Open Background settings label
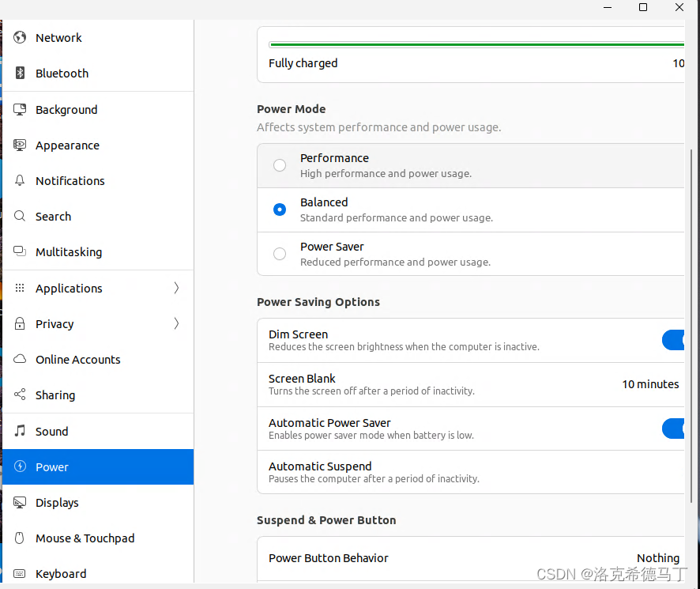The height and width of the screenshot is (589, 700). [x=66, y=109]
